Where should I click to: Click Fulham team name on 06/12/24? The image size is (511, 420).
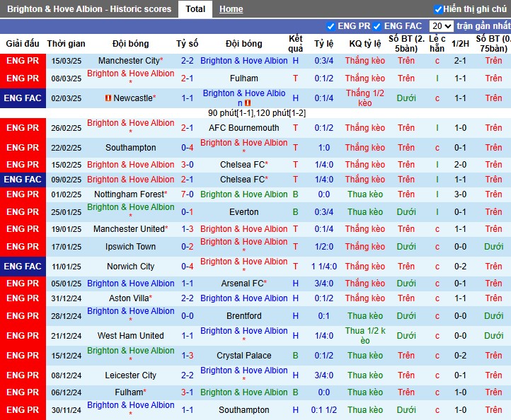pos(130,392)
